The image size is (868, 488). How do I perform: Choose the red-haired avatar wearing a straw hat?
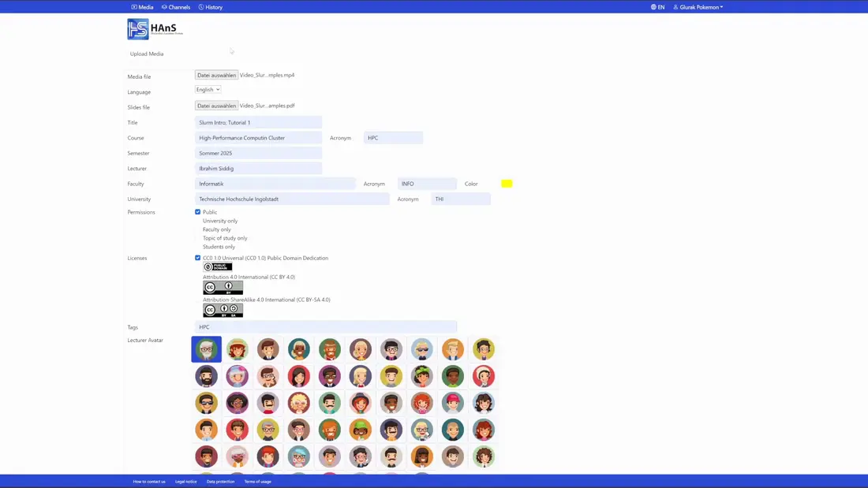(237, 349)
